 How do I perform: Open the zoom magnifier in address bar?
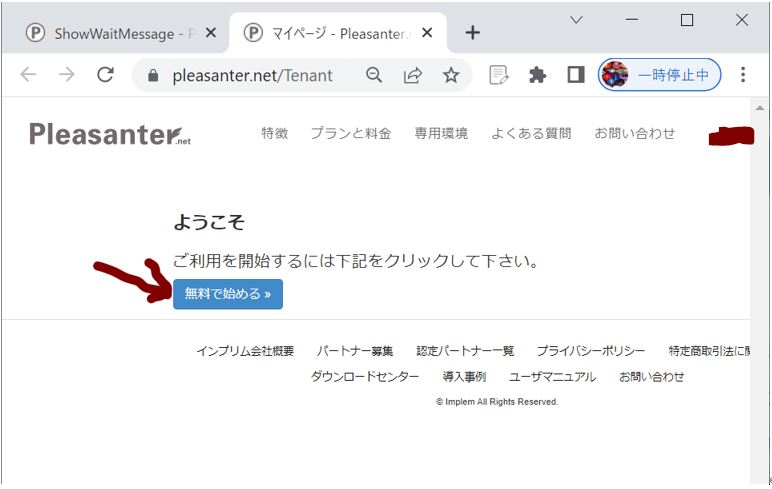click(x=374, y=75)
